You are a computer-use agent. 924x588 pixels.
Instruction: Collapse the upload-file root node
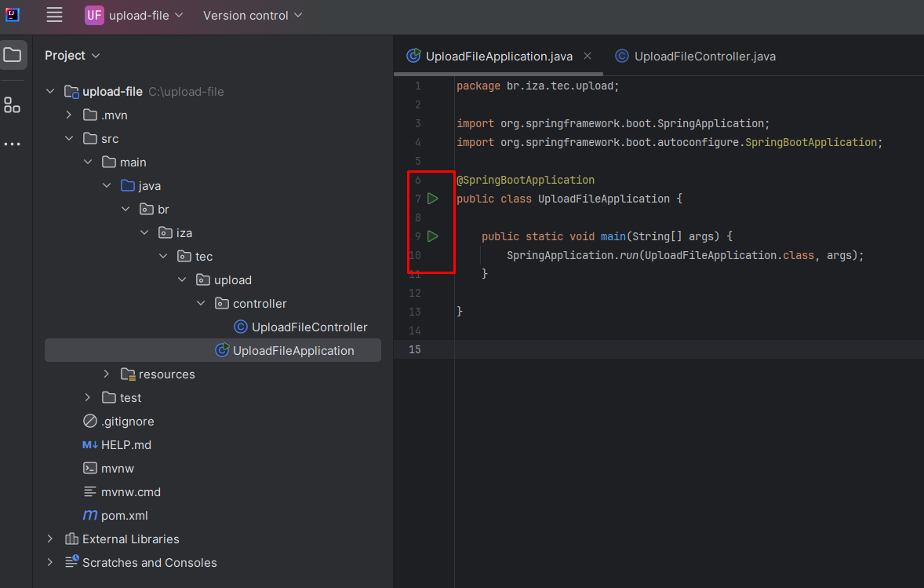[x=50, y=91]
